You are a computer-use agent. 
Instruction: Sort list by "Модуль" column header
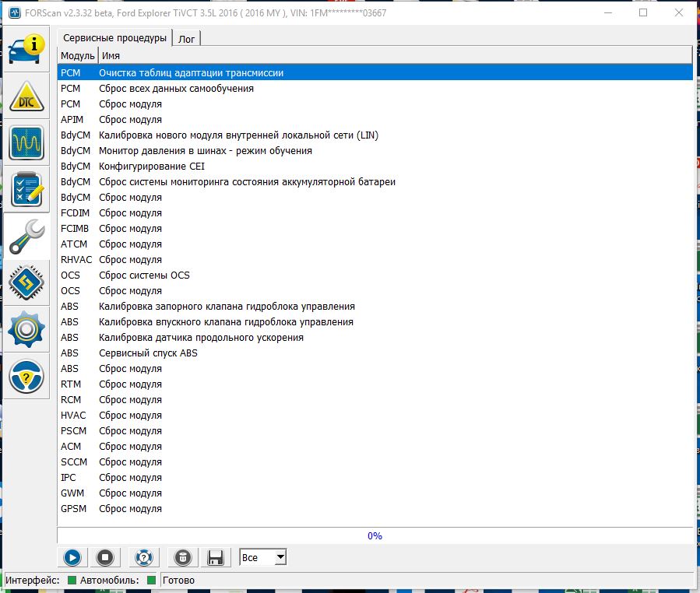77,56
